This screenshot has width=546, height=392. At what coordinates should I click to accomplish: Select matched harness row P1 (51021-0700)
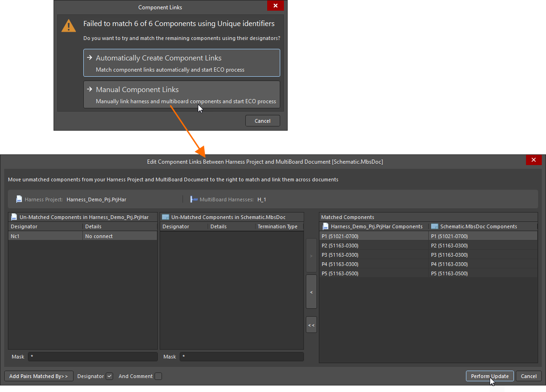pyautogui.click(x=374, y=236)
